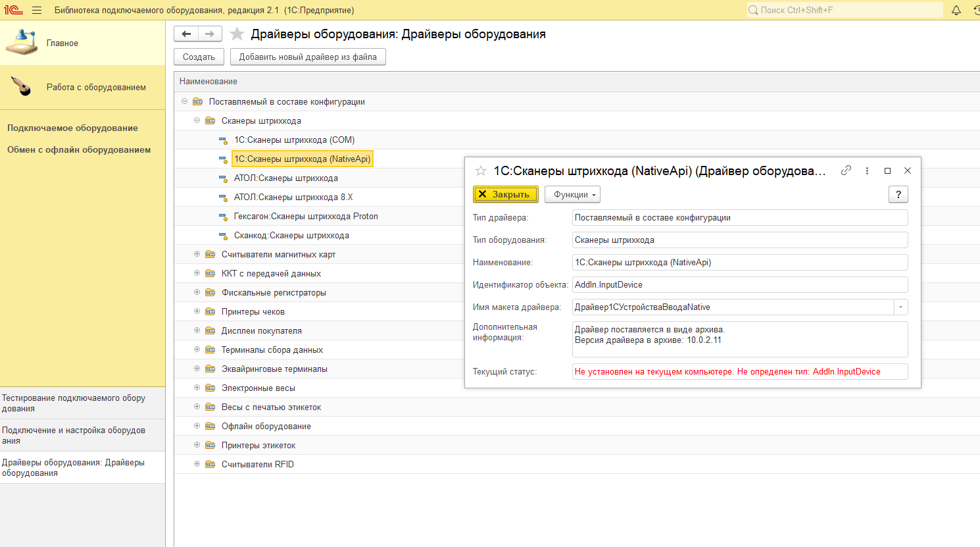980x547 pixels.
Task: Copy link icon in driver dialog
Action: point(846,170)
